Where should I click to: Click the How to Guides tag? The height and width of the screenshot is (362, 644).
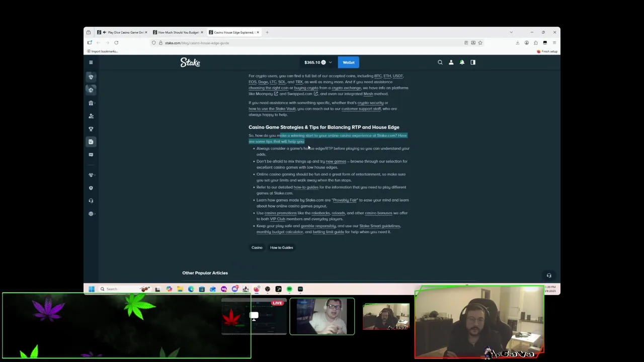tap(282, 247)
